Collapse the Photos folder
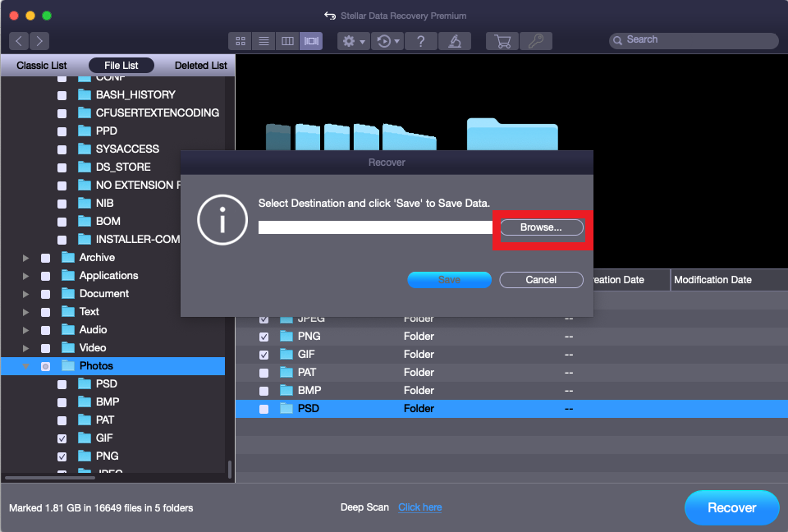788x532 pixels. point(25,366)
